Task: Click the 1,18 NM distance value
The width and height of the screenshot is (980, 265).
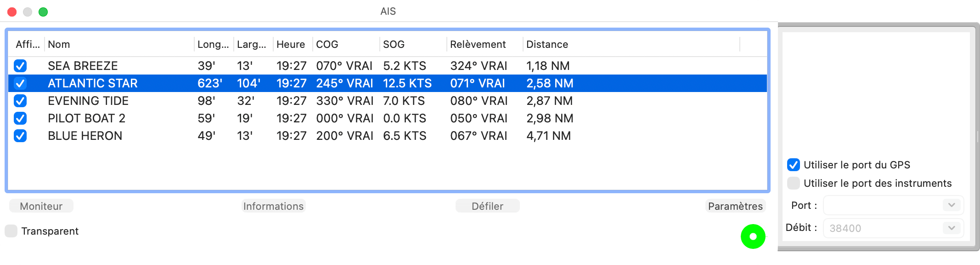Action: click(548, 66)
